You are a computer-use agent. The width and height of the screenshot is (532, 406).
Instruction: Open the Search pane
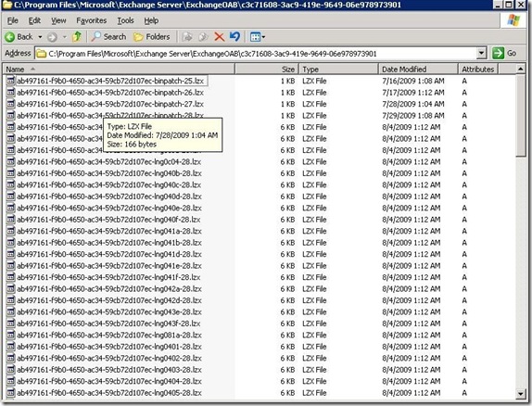pyautogui.click(x=109, y=37)
